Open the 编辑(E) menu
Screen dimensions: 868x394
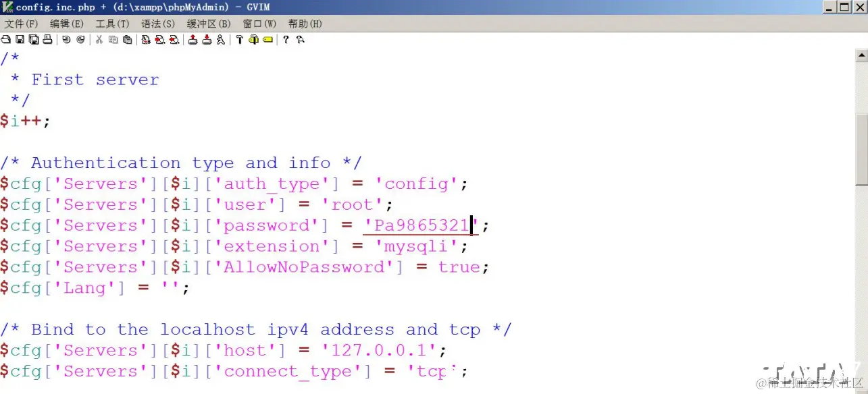point(67,24)
